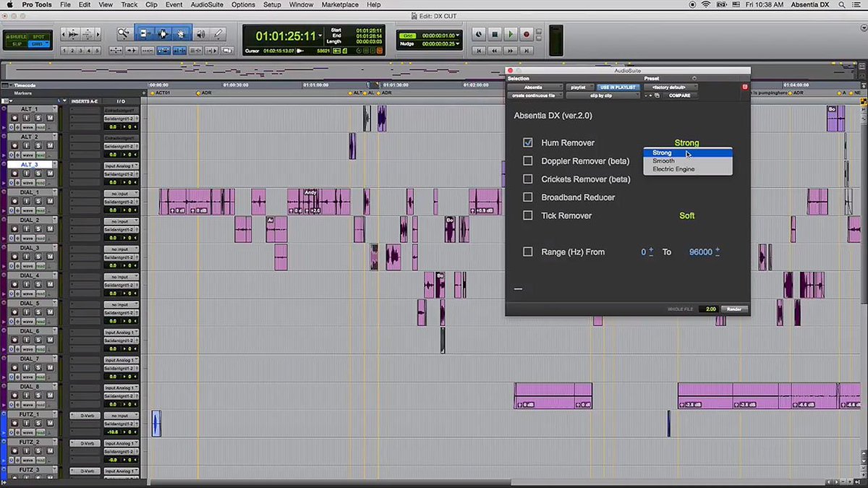Screen dimensions: 868x488
Task: Open the ALT_3 Input Analog 1 selector
Action: click(x=122, y=166)
